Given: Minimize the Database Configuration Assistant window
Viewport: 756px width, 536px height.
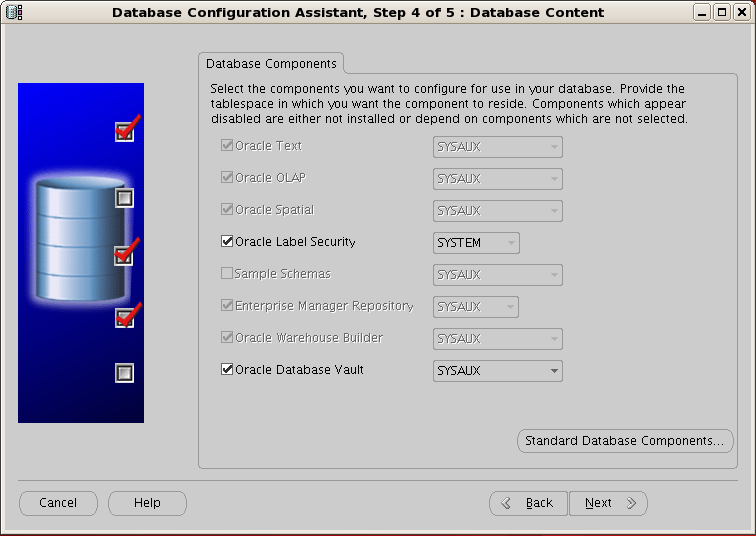Looking at the screenshot, I should pos(702,12).
